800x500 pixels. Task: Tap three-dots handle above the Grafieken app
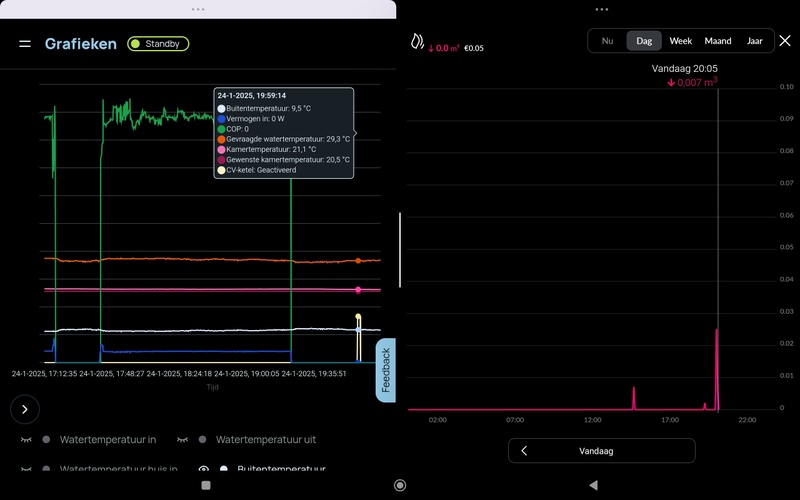point(198,9)
